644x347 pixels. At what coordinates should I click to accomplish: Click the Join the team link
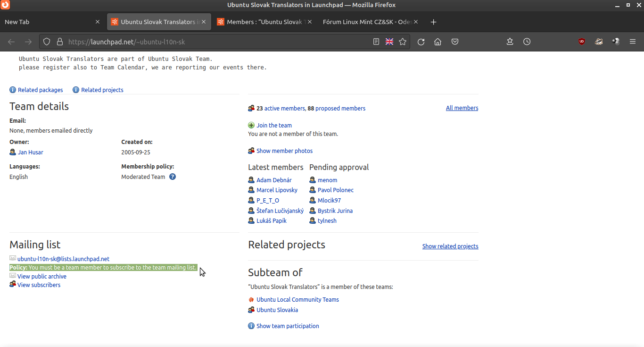(x=274, y=125)
